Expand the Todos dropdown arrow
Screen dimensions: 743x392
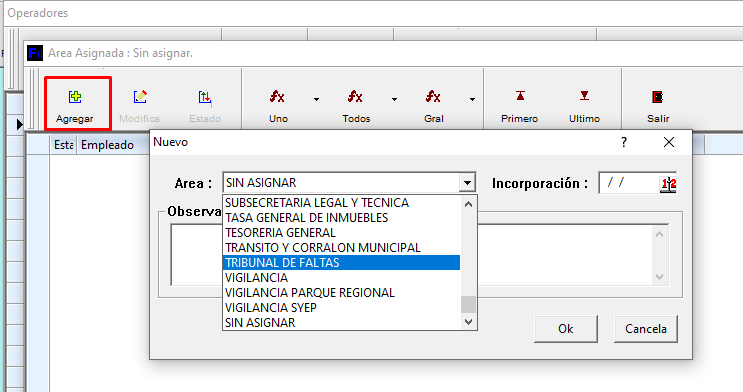pos(394,99)
